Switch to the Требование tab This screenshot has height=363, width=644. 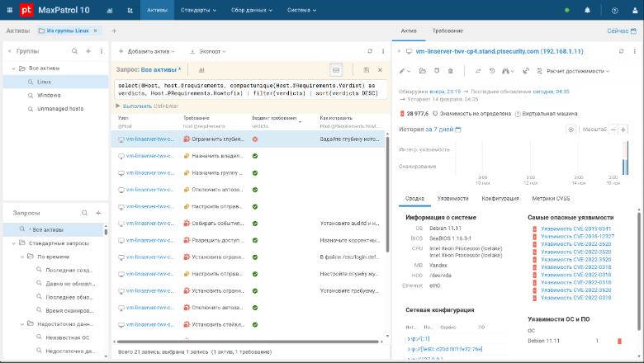(447, 31)
